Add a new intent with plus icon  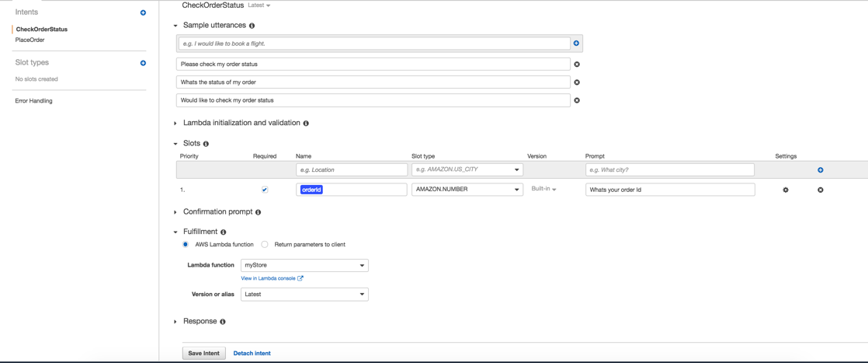(x=143, y=12)
